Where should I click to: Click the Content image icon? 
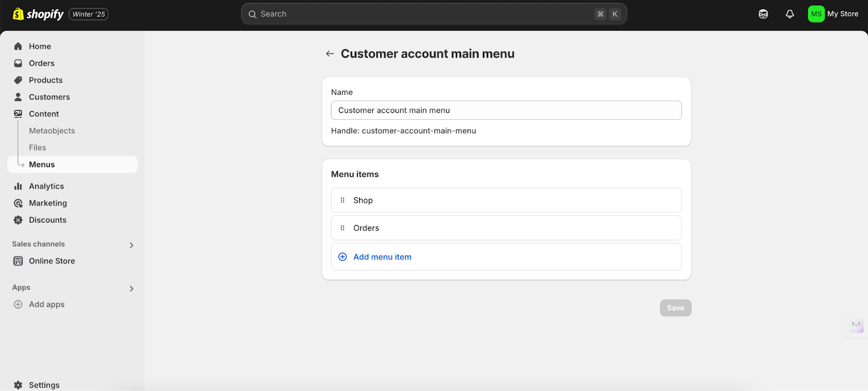[18, 114]
